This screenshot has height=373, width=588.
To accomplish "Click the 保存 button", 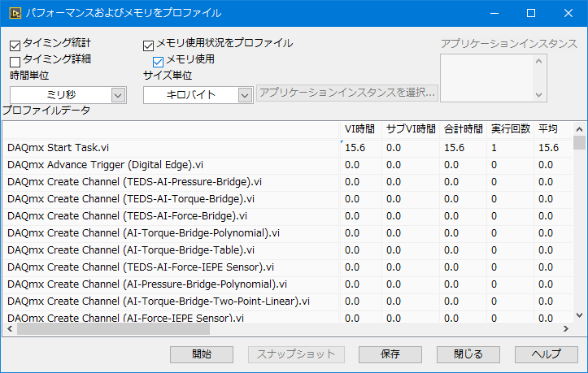I will click(x=390, y=354).
